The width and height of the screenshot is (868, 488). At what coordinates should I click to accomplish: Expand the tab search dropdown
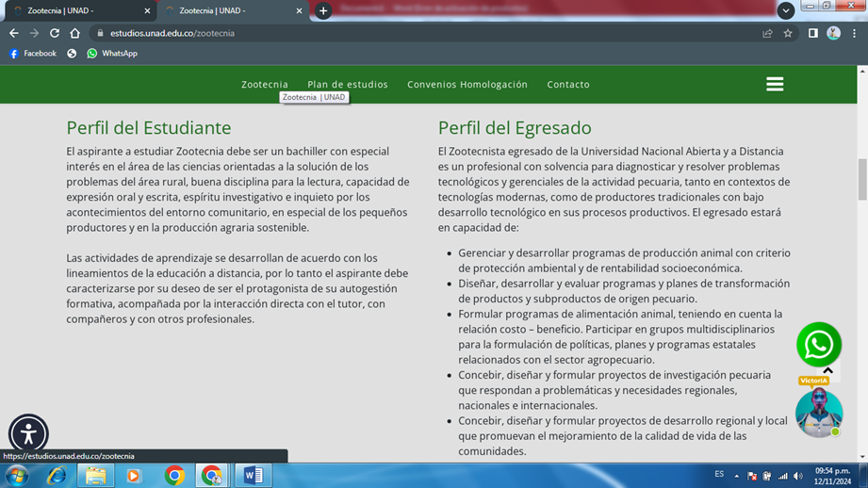[785, 10]
